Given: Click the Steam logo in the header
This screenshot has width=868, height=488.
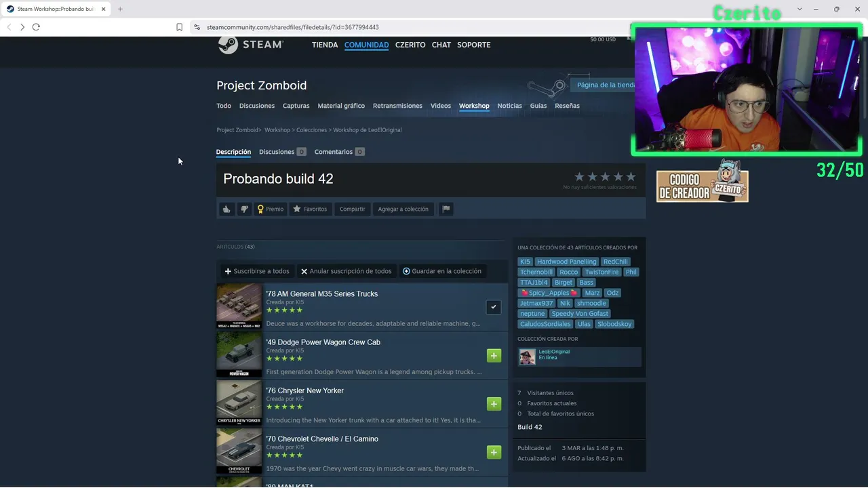Looking at the screenshot, I should [x=250, y=44].
